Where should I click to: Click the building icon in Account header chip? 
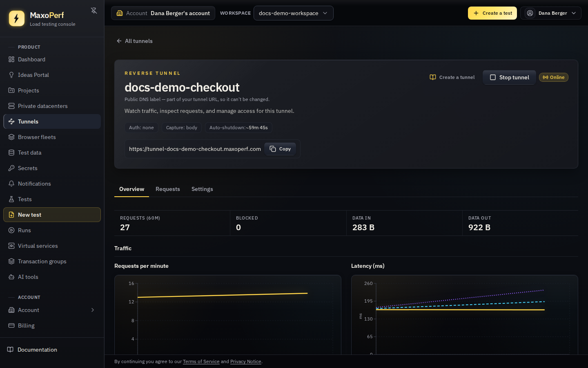coord(120,13)
